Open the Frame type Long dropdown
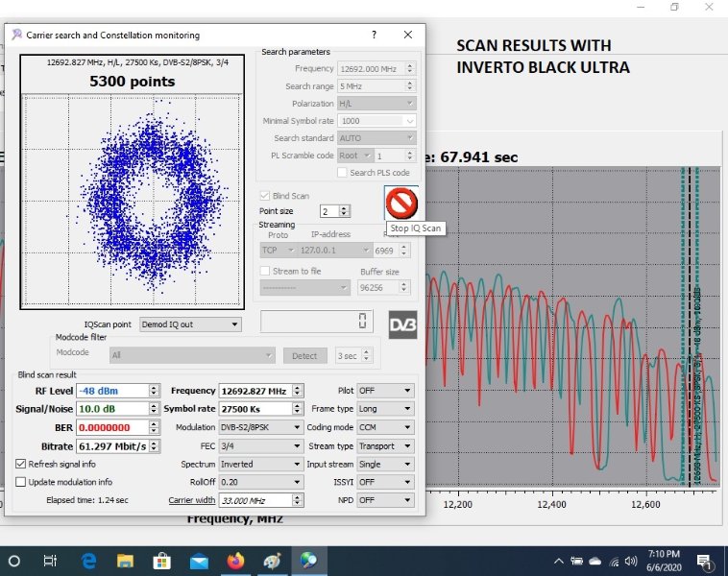 click(x=385, y=409)
